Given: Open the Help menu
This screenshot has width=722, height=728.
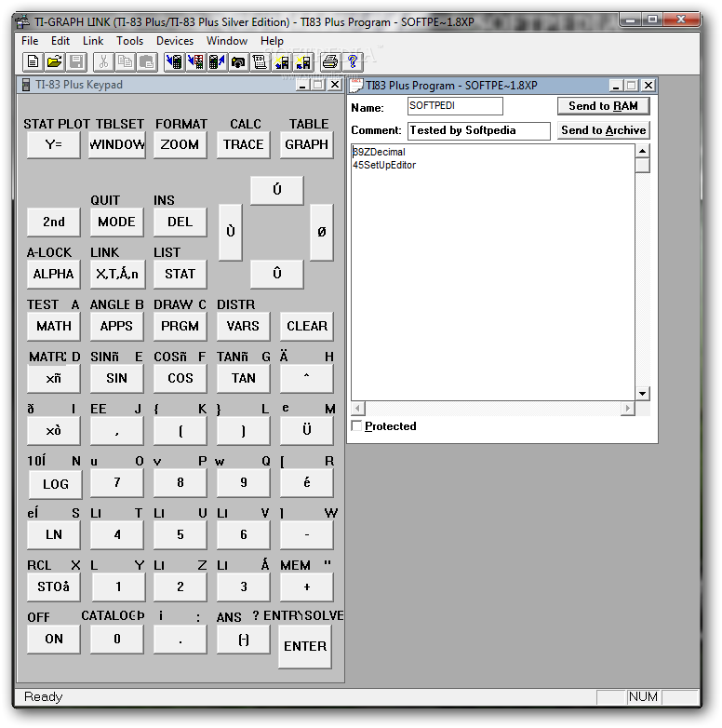Looking at the screenshot, I should coord(272,41).
